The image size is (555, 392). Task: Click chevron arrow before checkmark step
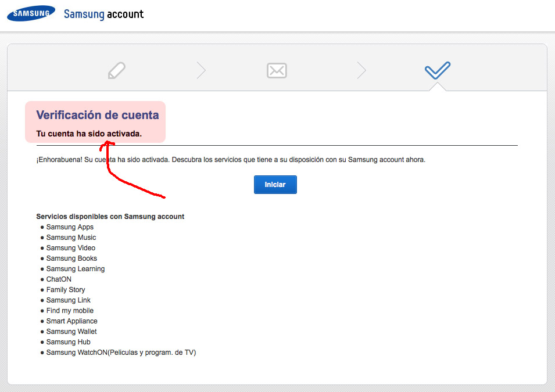click(x=361, y=70)
